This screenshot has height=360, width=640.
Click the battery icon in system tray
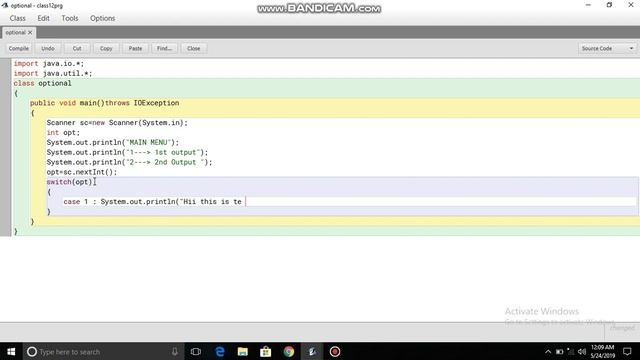(x=559, y=351)
